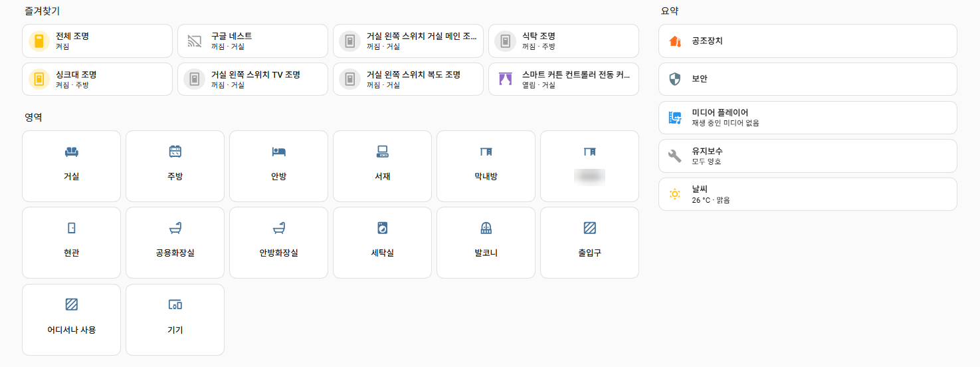Toggle the TV 조명 switch icon
The height and width of the screenshot is (367, 980).
[x=195, y=79]
